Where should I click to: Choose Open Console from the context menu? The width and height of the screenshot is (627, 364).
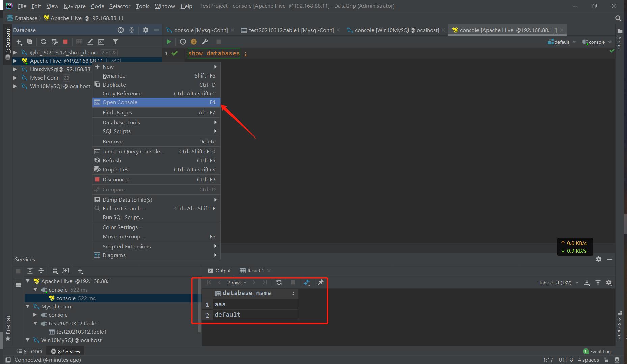[156, 102]
